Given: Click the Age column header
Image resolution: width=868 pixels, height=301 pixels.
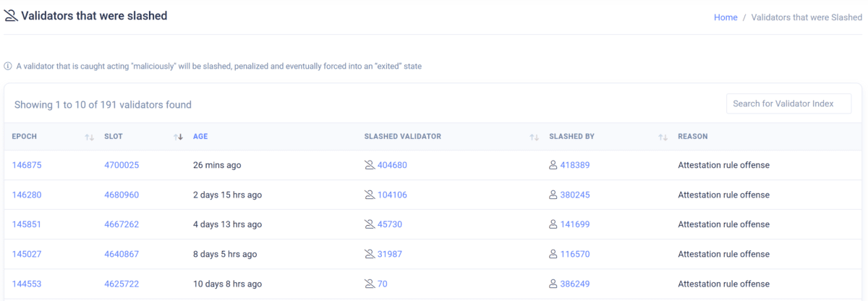Looking at the screenshot, I should (200, 136).
